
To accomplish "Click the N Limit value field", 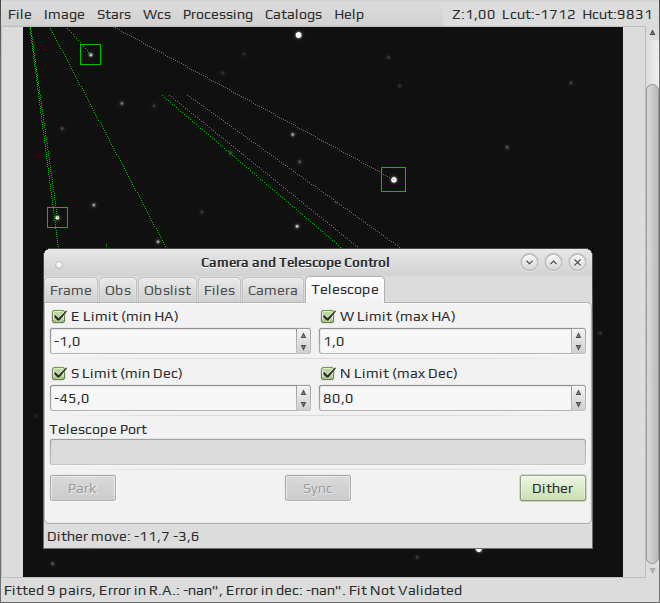I will coord(445,398).
